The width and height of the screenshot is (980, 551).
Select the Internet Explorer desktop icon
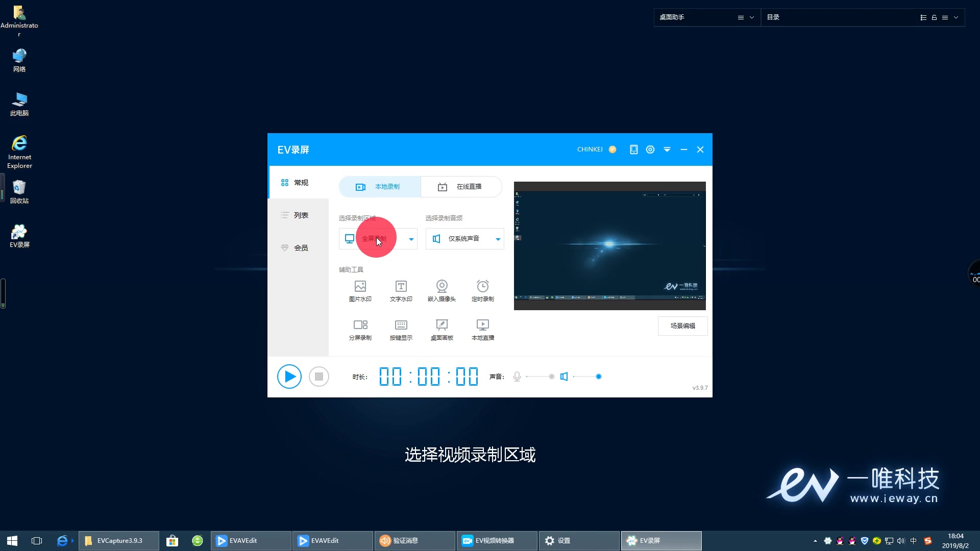pos(19,152)
